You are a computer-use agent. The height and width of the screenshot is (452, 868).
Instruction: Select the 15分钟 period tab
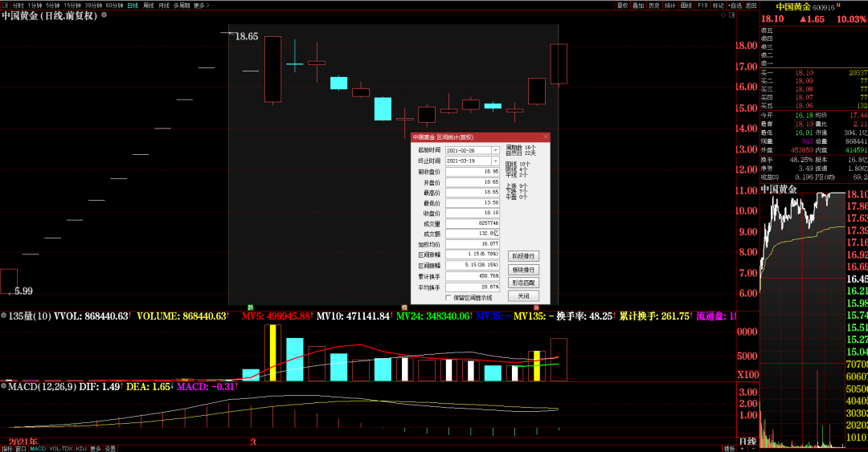click(72, 5)
